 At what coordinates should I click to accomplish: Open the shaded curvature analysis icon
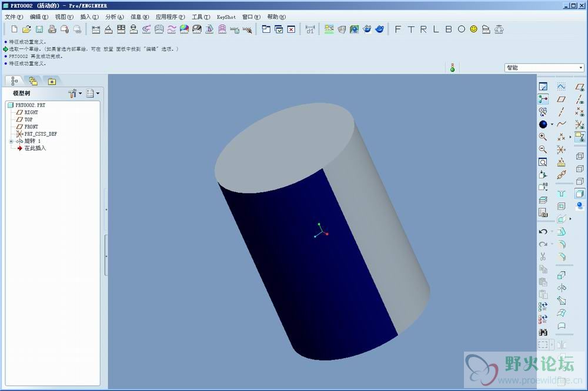pos(184,29)
